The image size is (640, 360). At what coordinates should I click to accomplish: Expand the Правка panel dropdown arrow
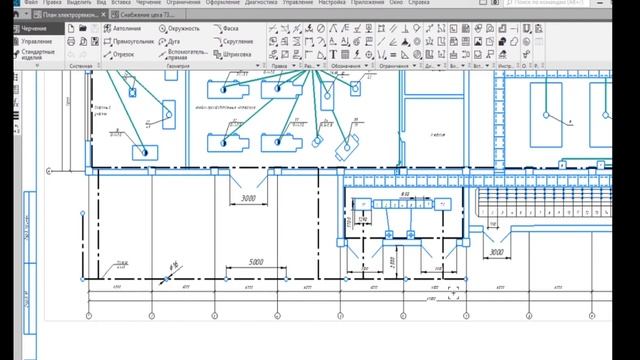293,66
